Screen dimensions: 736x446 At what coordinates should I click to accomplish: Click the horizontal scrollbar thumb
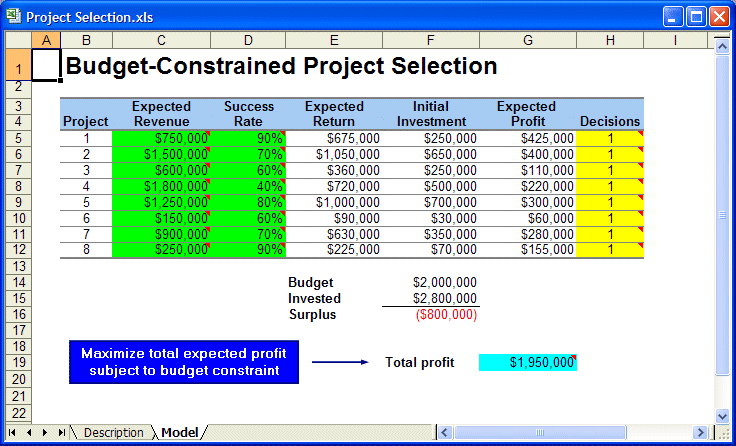click(540, 432)
